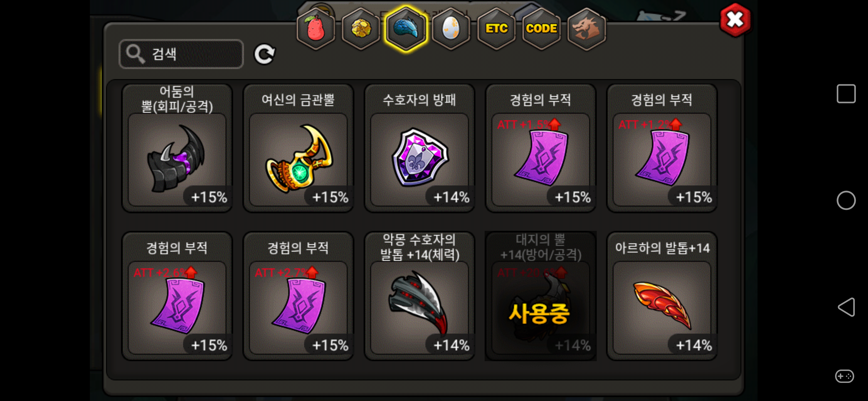Switch to the ETC tab
This screenshot has height=401, width=868.
[x=496, y=28]
